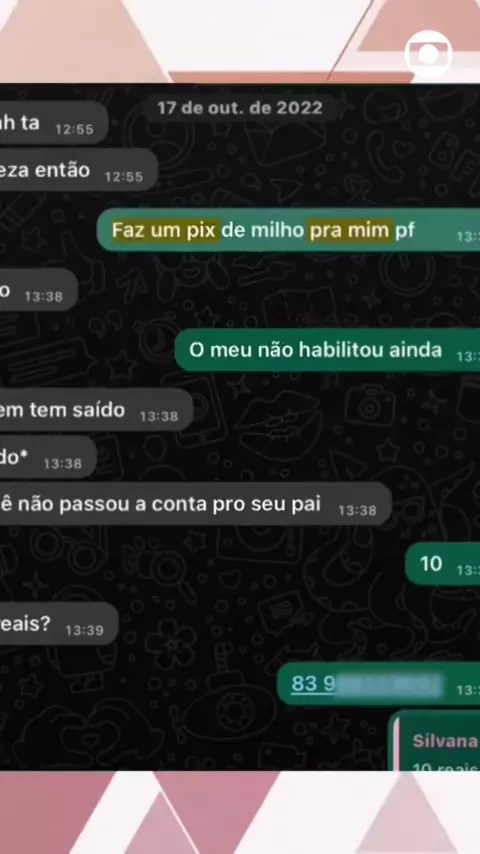Tap the 'não passou a conta pro seu pai' message
Image resolution: width=480 pixels, height=854 pixels.
195,504
